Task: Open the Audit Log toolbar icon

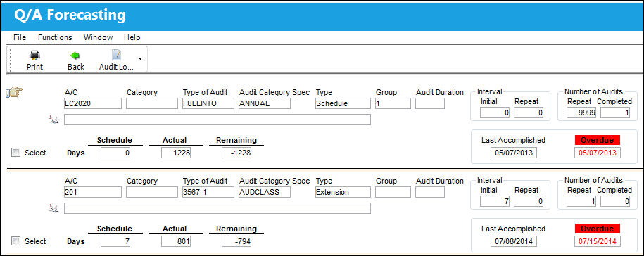Action: 116,56
